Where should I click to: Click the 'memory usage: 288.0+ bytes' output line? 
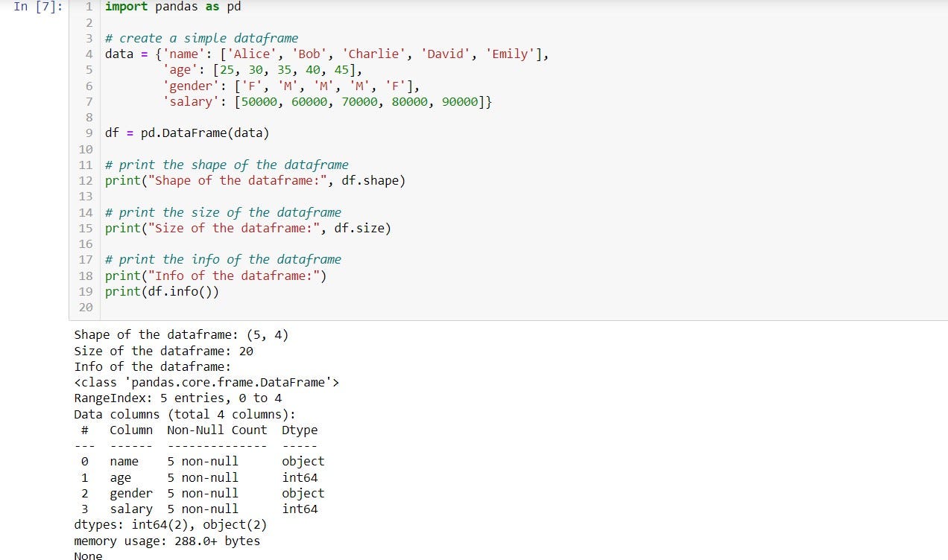point(167,541)
